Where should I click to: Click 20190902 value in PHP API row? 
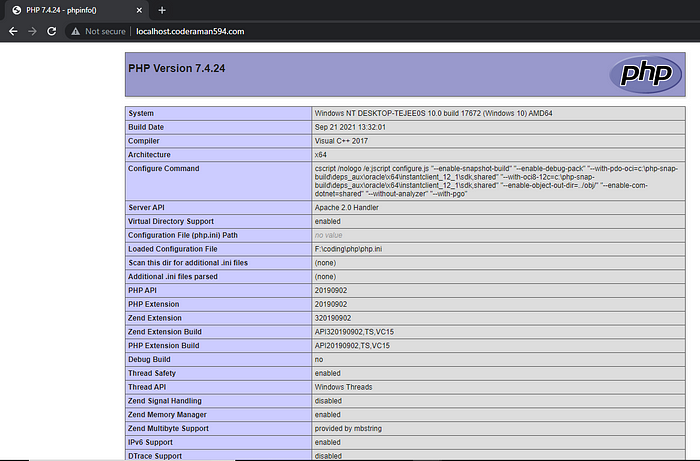click(x=331, y=291)
